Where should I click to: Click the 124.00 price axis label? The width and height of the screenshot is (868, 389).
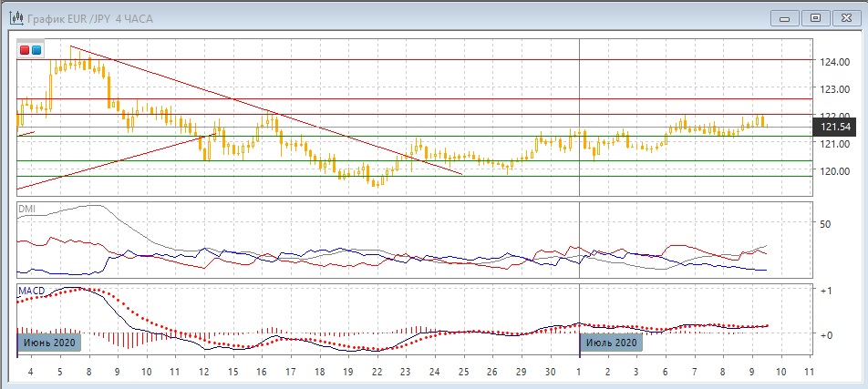coord(834,62)
